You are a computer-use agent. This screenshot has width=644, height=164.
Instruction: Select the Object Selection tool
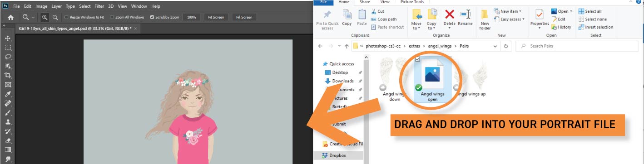pos(8,66)
